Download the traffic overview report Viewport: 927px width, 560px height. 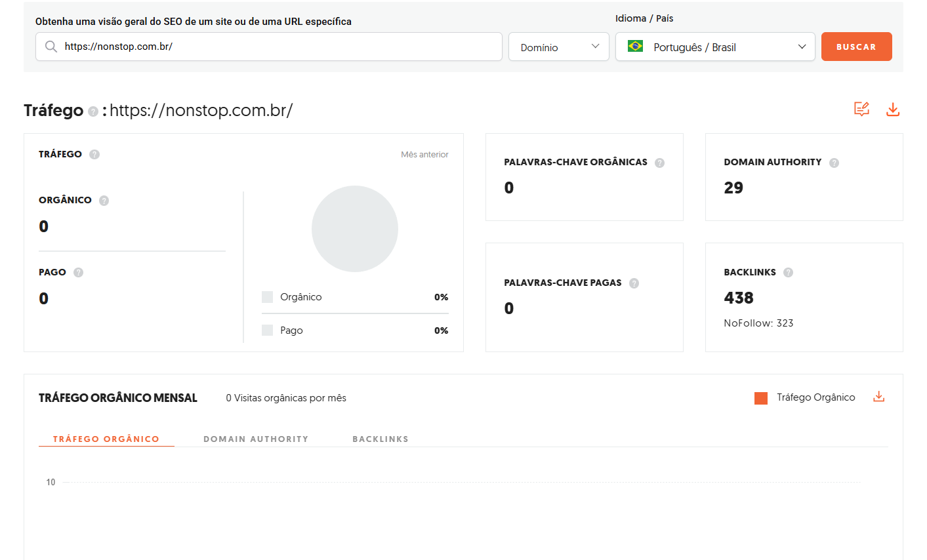(892, 110)
